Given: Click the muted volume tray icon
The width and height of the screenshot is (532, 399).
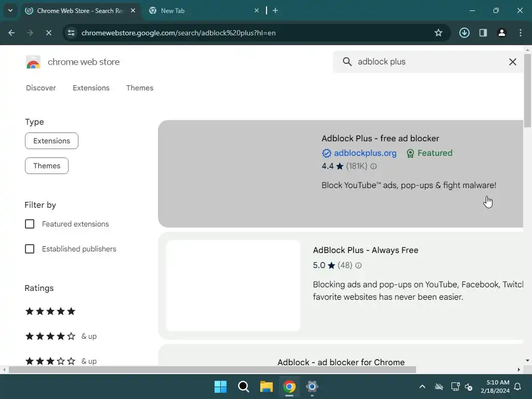Looking at the screenshot, I should pos(469,387).
